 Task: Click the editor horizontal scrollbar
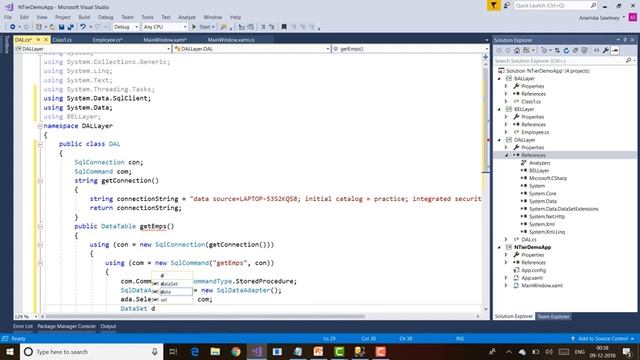(x=205, y=316)
